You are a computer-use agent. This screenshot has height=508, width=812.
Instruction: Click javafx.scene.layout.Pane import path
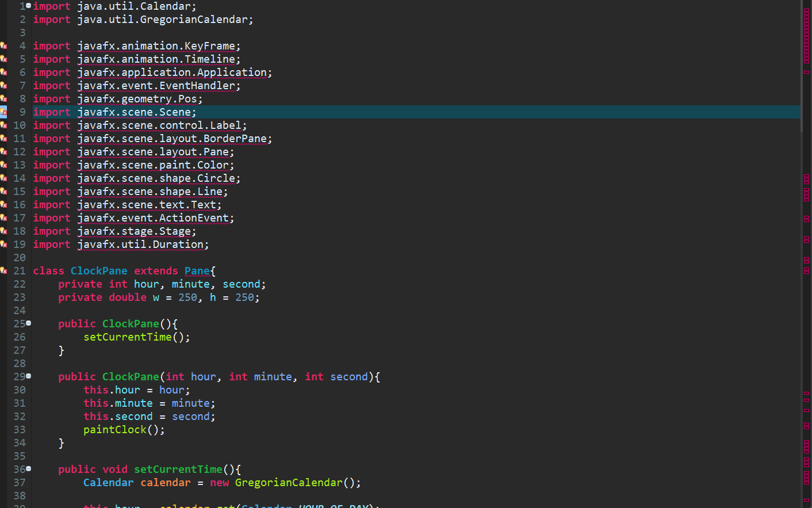click(x=153, y=152)
